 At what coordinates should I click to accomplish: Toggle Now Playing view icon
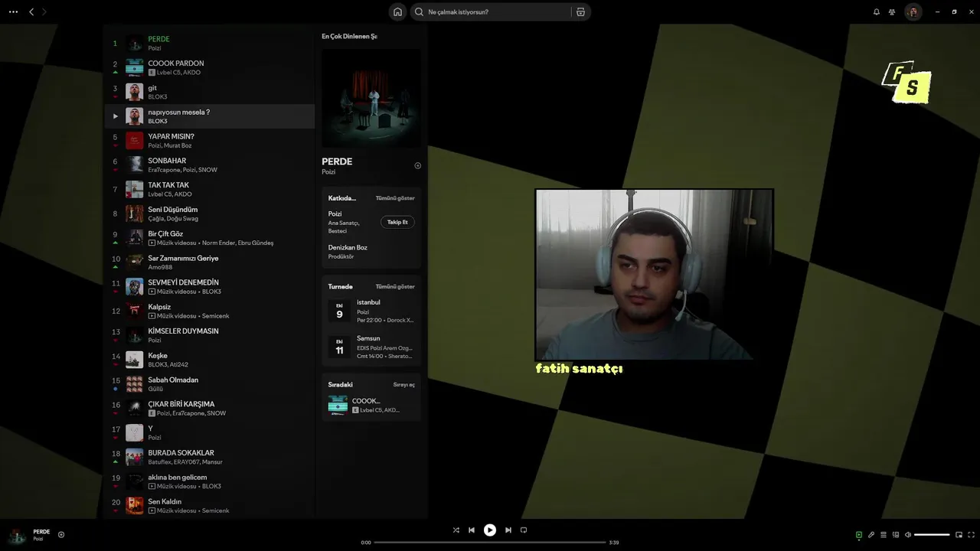tap(859, 535)
